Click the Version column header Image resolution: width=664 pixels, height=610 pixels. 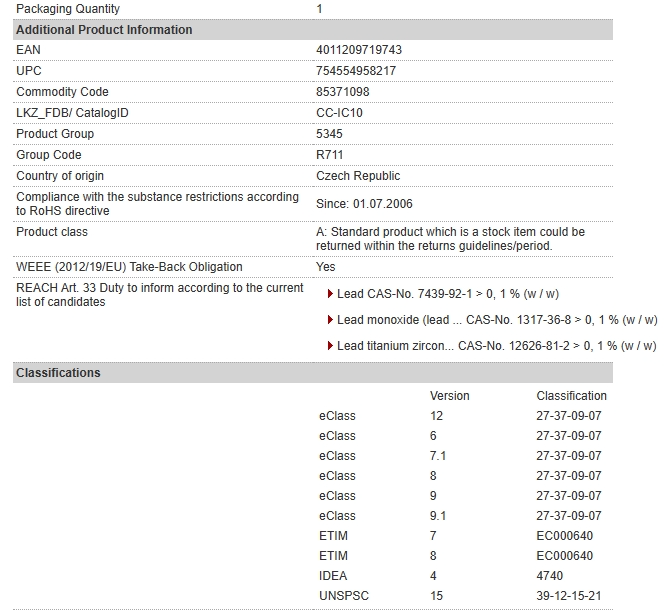pos(450,396)
